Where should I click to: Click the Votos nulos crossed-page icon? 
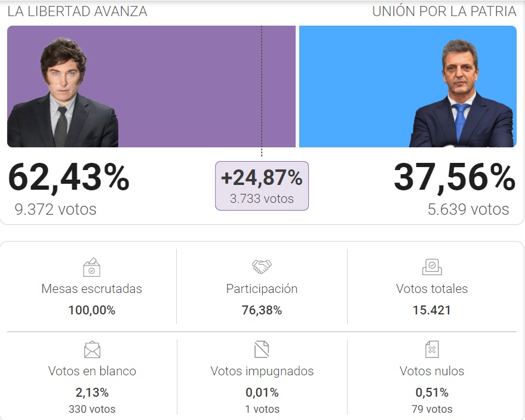pyautogui.click(x=432, y=349)
